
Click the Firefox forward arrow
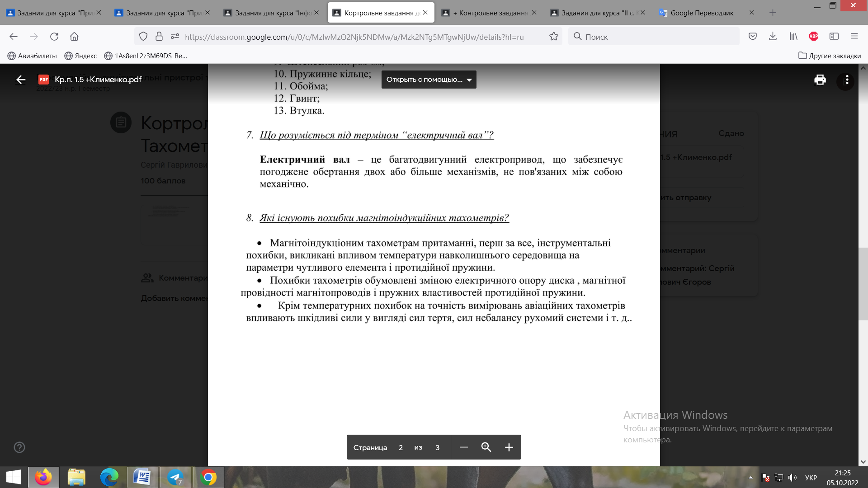[34, 37]
